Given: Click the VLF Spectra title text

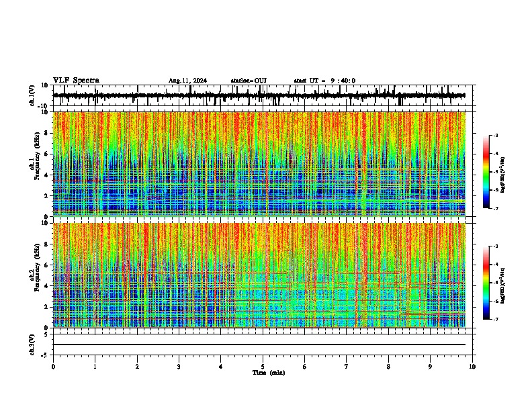Looking at the screenshot, I should click(76, 80).
